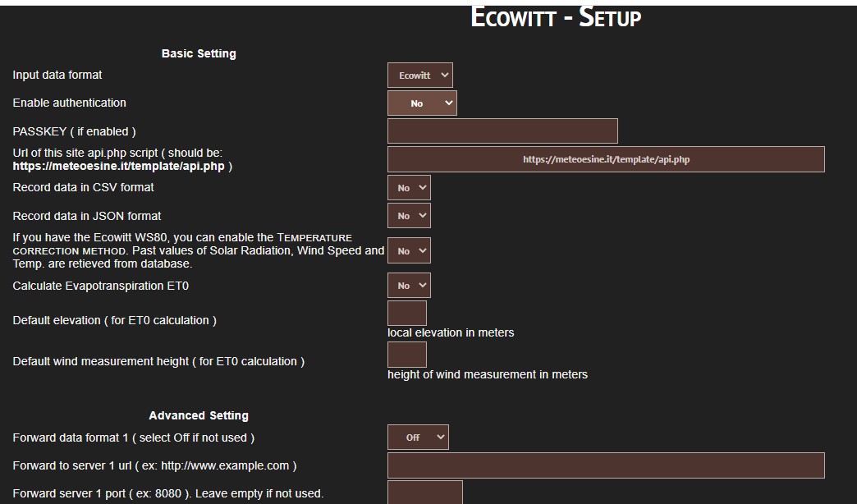Click the 'height of wind measurement in meters' hint

[x=488, y=374]
